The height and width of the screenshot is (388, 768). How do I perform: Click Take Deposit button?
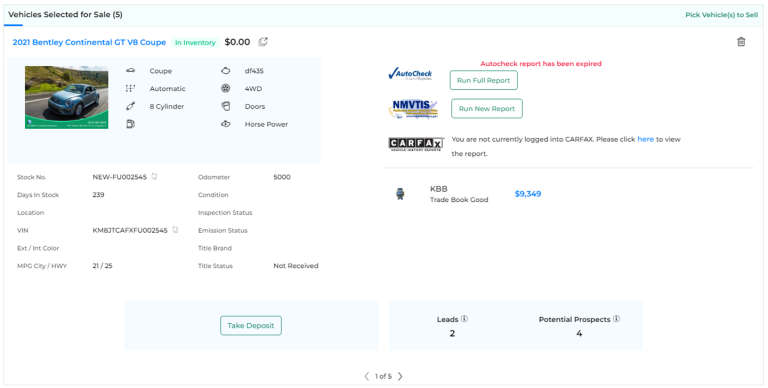click(x=251, y=325)
